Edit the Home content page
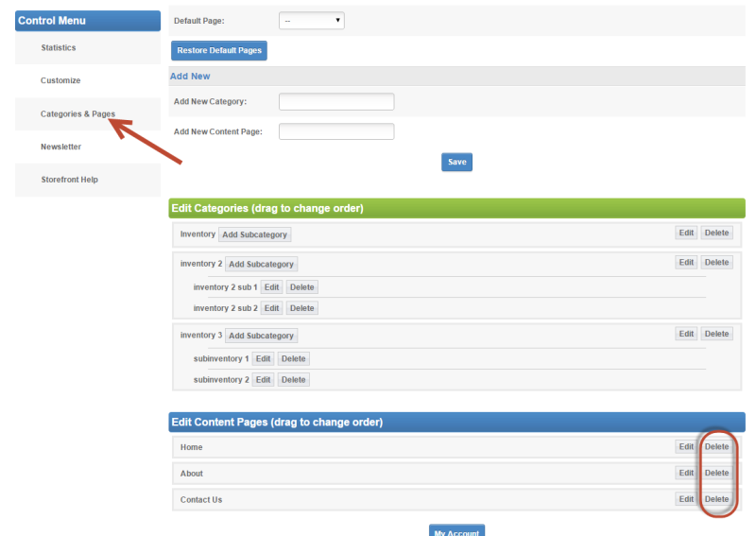The image size is (756, 536). (x=686, y=447)
